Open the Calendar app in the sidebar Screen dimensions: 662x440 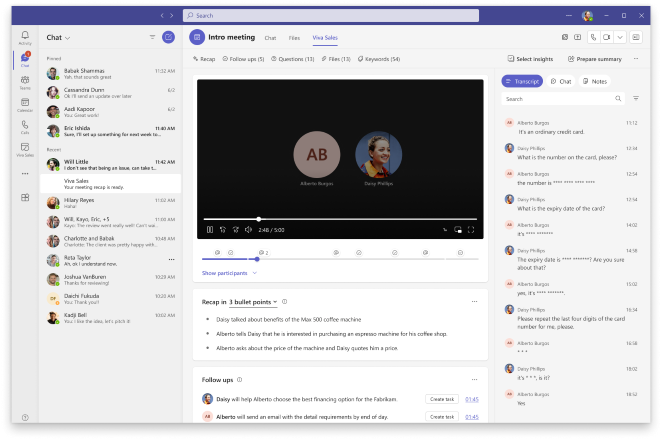click(24, 104)
